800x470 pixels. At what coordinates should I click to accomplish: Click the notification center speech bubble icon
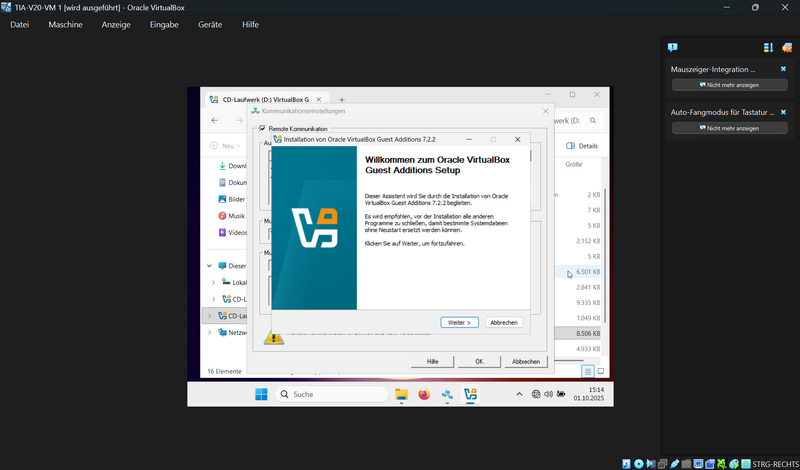tap(673, 47)
